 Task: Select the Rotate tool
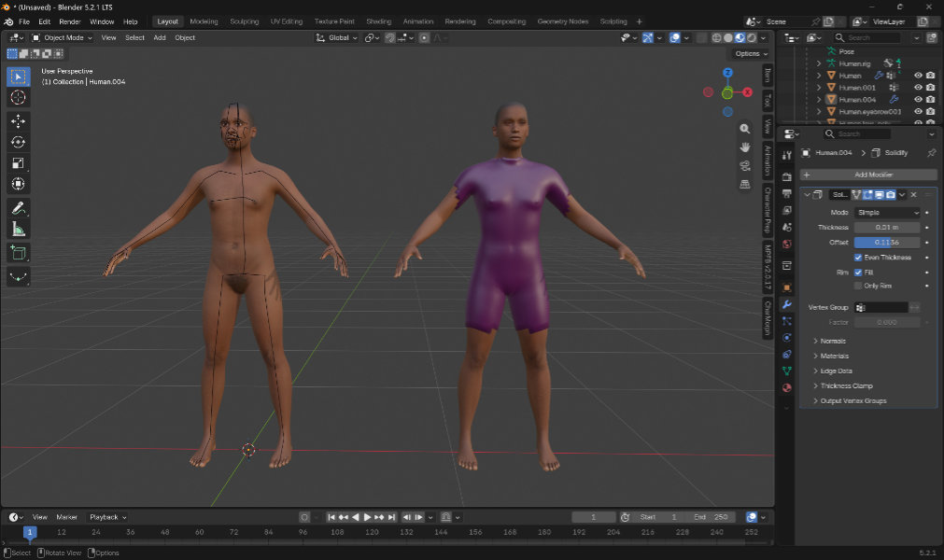(x=18, y=143)
